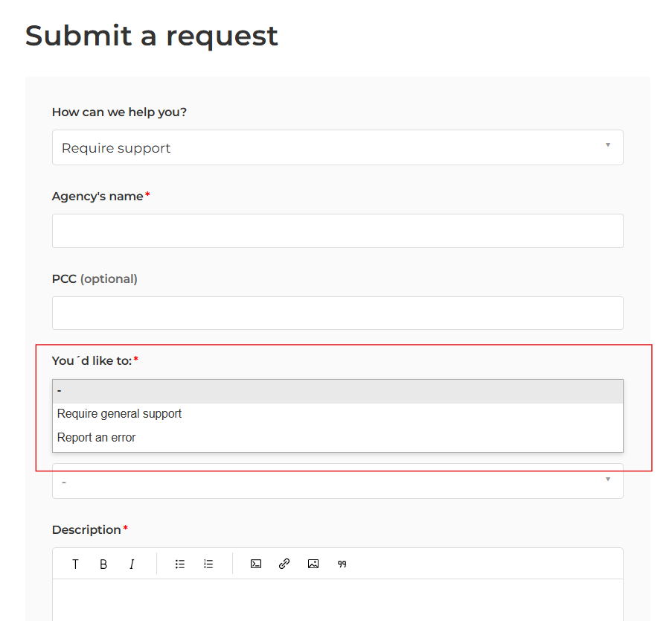
Task: Click inside the Description text area
Action: tap(337, 599)
